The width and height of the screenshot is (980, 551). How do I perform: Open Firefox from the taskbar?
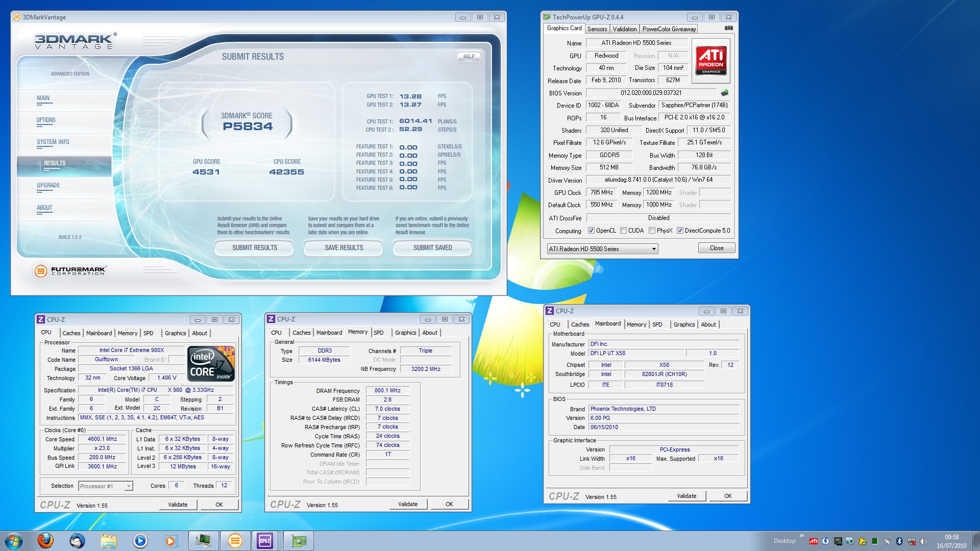(x=45, y=540)
